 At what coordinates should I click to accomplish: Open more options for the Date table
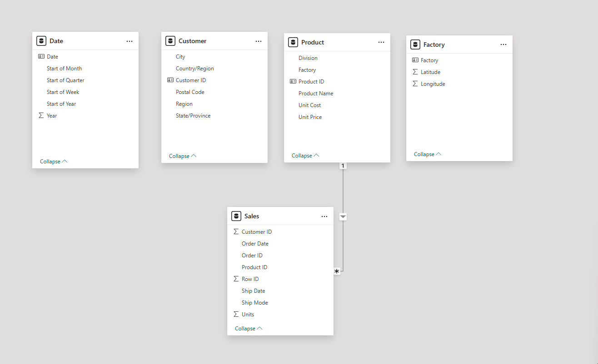coord(130,41)
